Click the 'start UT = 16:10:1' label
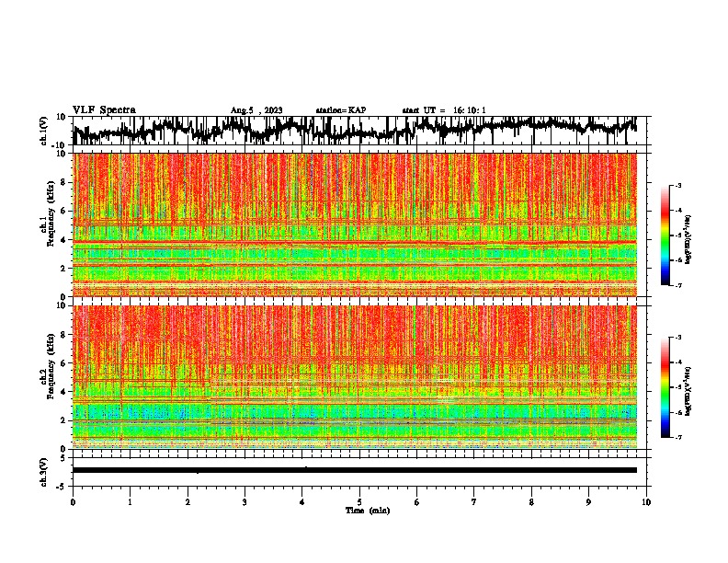The width and height of the screenshot is (728, 563). pos(444,110)
